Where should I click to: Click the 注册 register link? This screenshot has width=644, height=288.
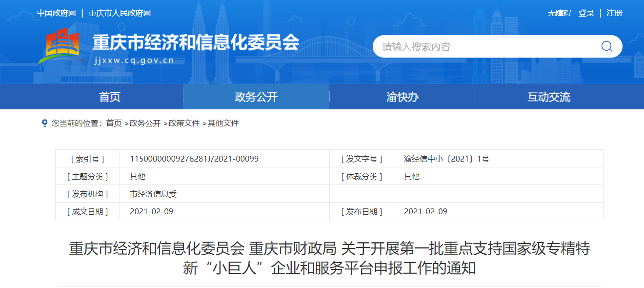coord(614,13)
